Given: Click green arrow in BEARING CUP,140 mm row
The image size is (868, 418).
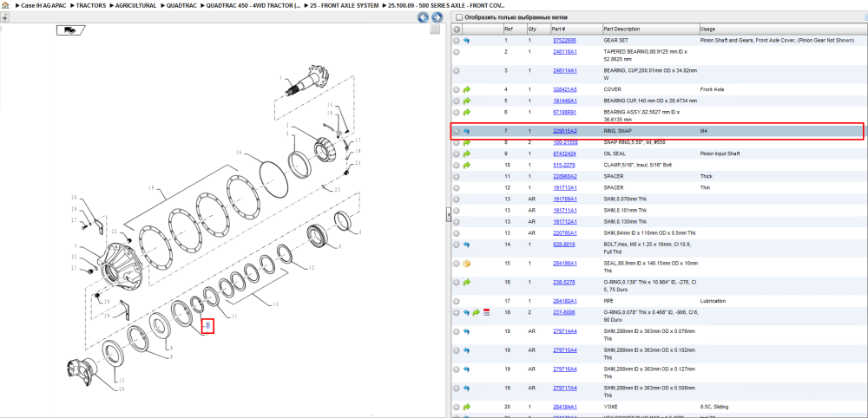Looking at the screenshot, I should pos(466,101).
